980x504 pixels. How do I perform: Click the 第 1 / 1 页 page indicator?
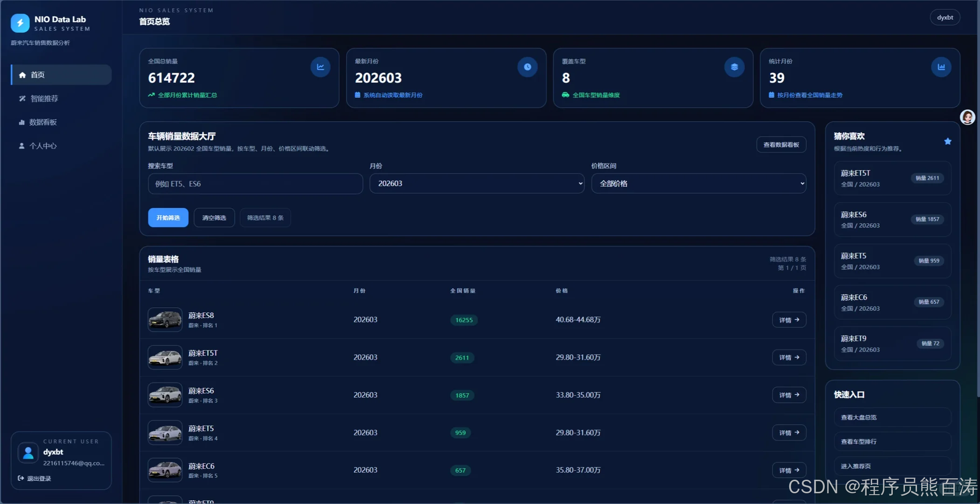click(x=792, y=268)
